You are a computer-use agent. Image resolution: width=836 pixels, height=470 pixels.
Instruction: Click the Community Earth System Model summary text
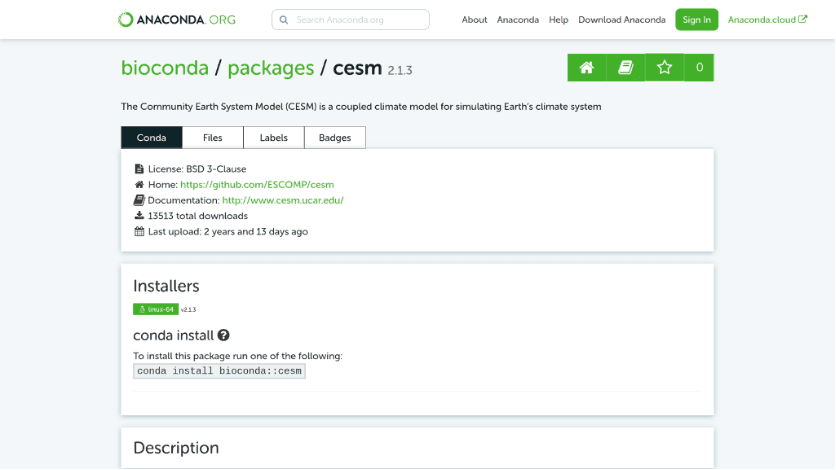click(361, 107)
